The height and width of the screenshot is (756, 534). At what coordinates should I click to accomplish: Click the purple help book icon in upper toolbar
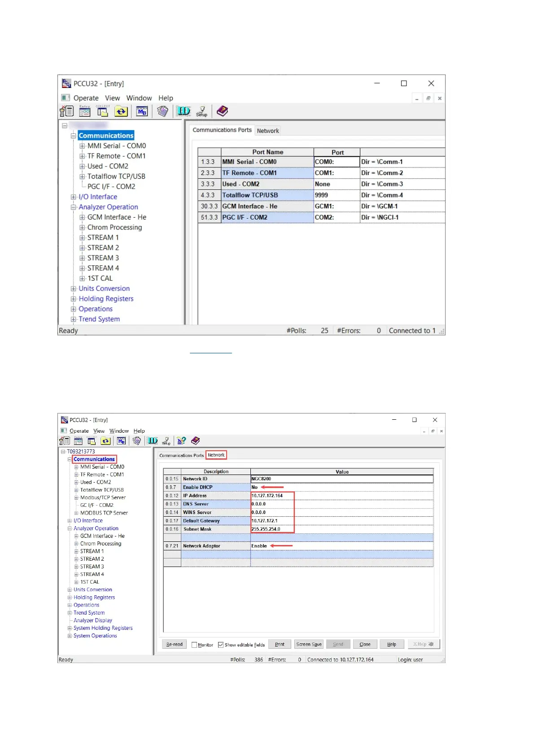[x=222, y=111]
